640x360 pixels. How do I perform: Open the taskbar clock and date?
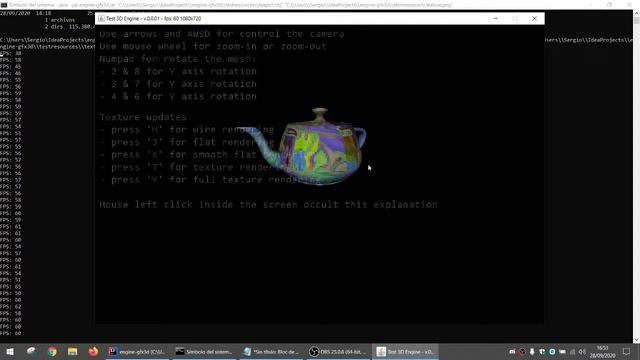coord(602,351)
